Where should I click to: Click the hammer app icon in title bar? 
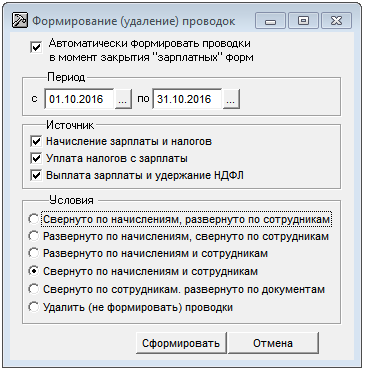coord(20,21)
